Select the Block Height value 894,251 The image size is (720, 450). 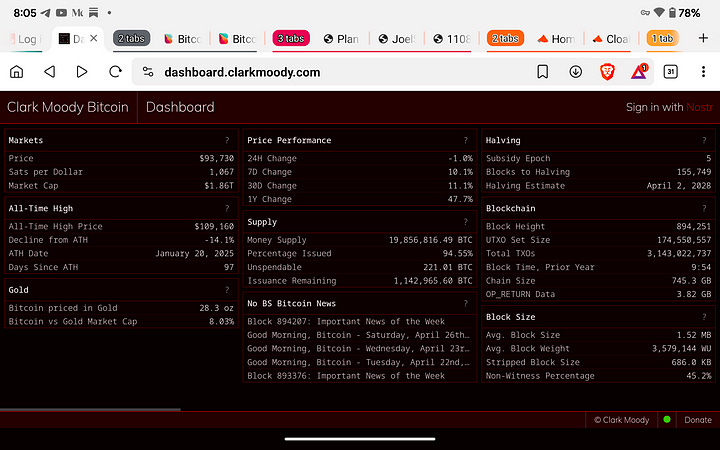click(693, 226)
